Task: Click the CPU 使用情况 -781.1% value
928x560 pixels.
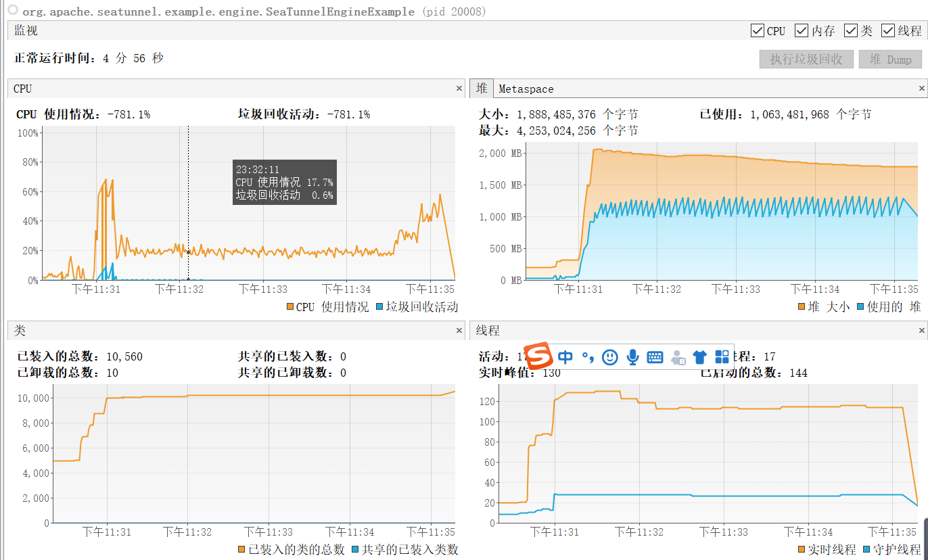Action: coord(129,114)
